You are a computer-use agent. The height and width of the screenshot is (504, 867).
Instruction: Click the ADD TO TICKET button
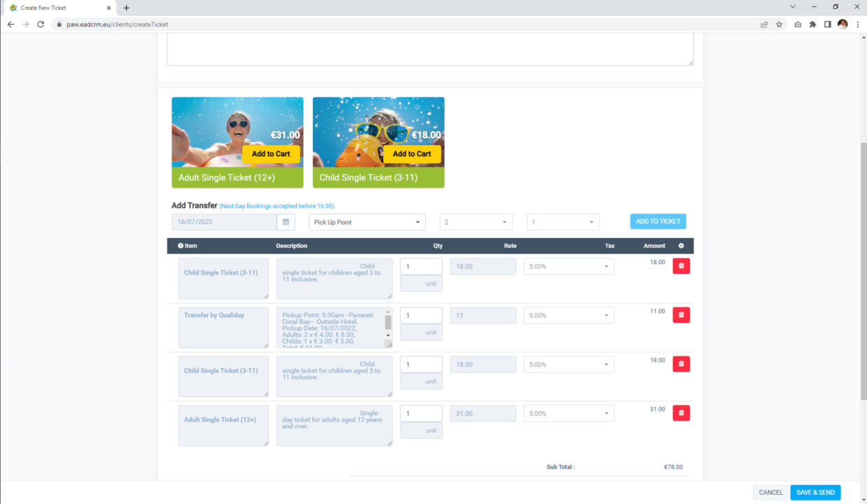click(x=658, y=221)
